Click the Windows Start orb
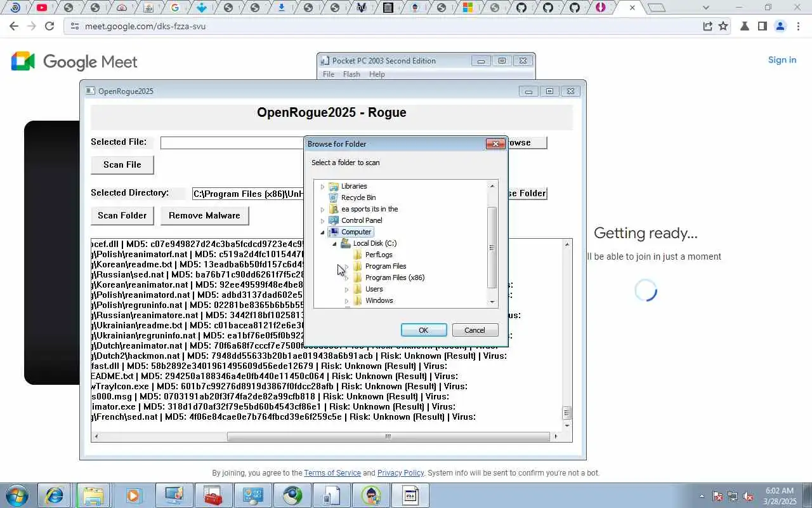The height and width of the screenshot is (508, 812). pyautogui.click(x=17, y=495)
